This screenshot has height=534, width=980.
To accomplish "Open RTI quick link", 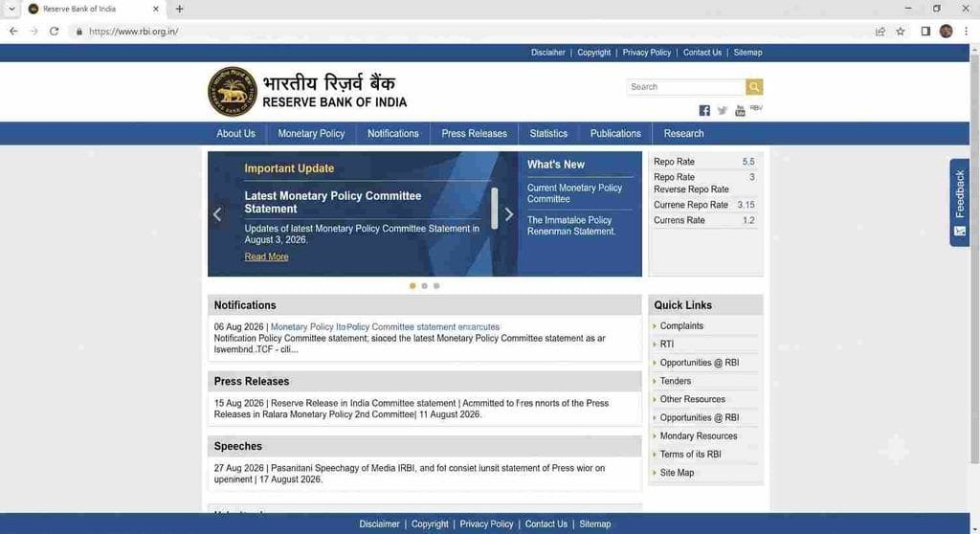I will tap(667, 345).
